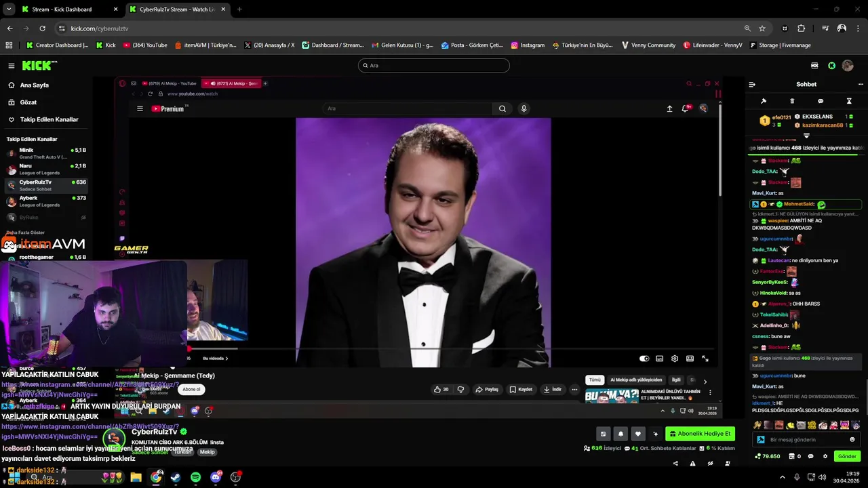Toggle follow heart button
Viewport: 868px width, 488px height.
637,434
